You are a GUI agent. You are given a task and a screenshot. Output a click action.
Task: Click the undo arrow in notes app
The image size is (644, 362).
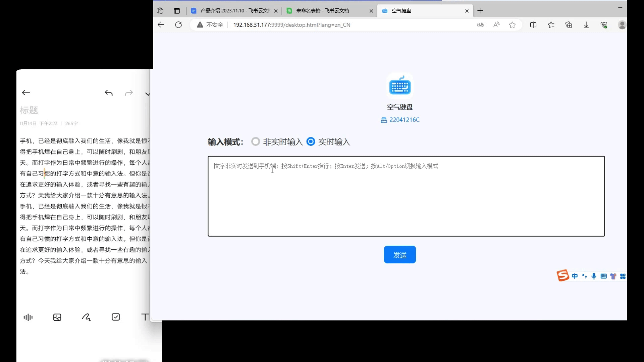109,93
